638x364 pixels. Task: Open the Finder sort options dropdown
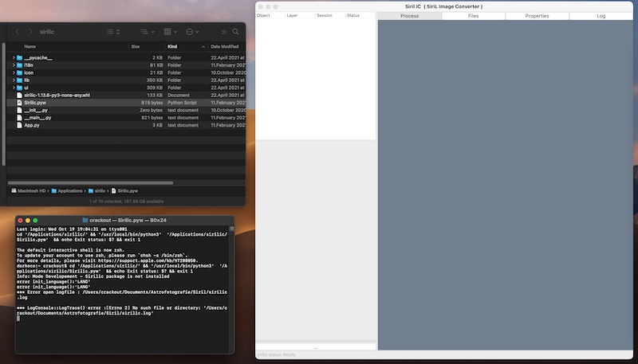tap(147, 32)
